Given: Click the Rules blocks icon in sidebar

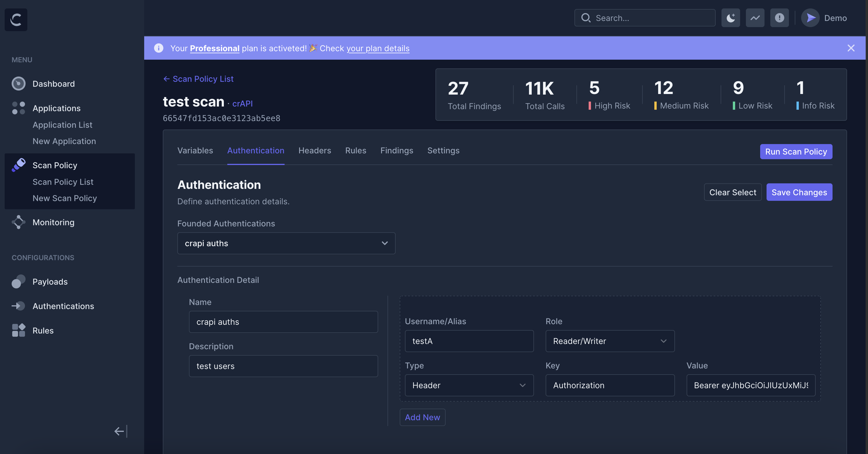Looking at the screenshot, I should [19, 330].
